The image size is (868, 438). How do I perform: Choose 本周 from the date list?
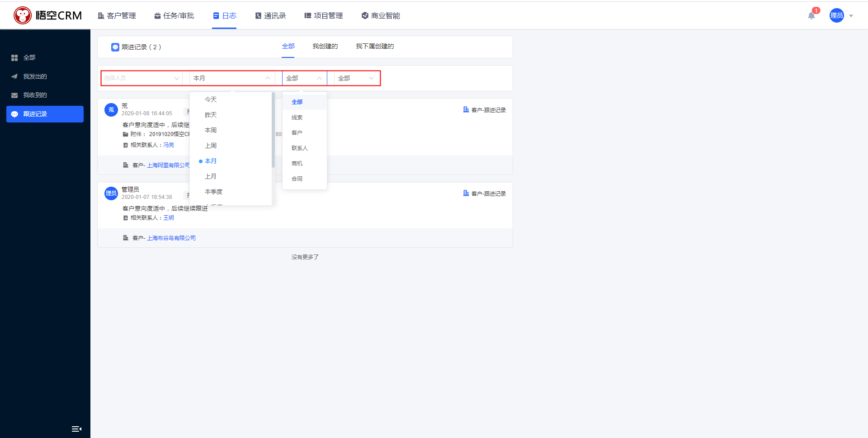click(231, 130)
